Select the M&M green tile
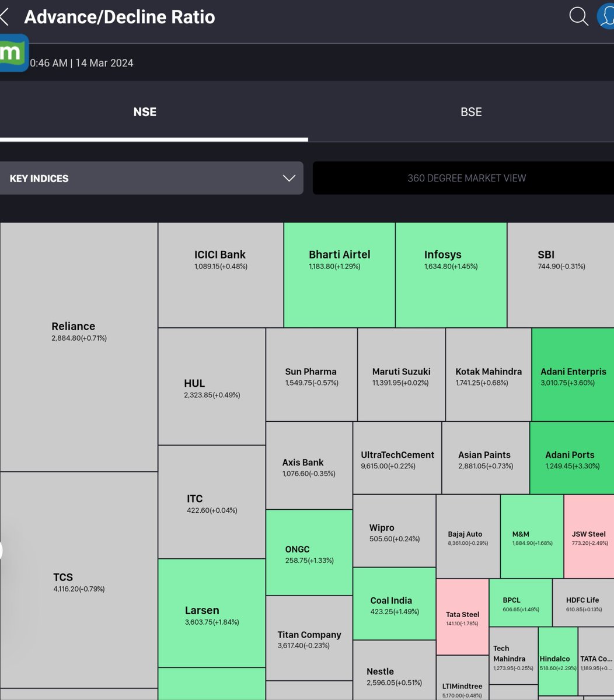Viewport: 614px width, 700px height. 532,537
